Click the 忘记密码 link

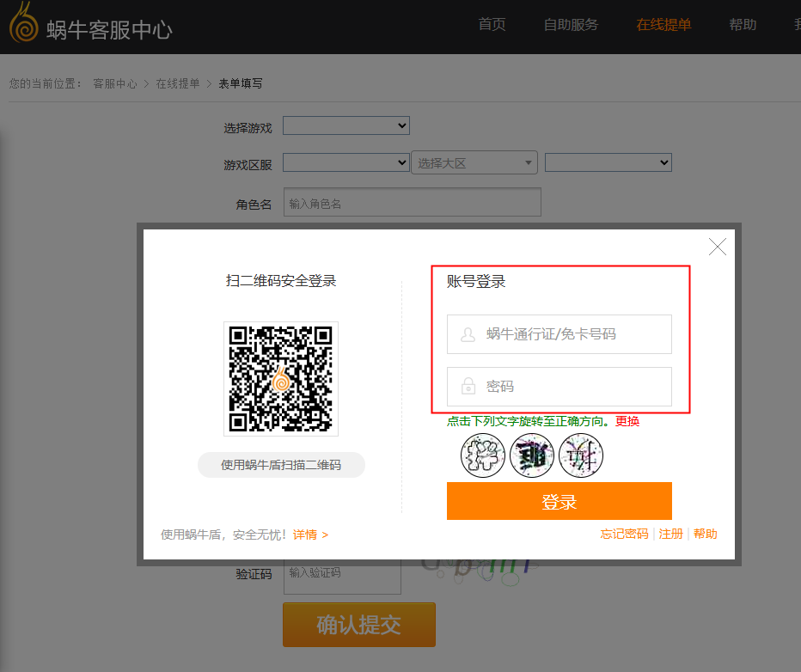click(x=624, y=535)
